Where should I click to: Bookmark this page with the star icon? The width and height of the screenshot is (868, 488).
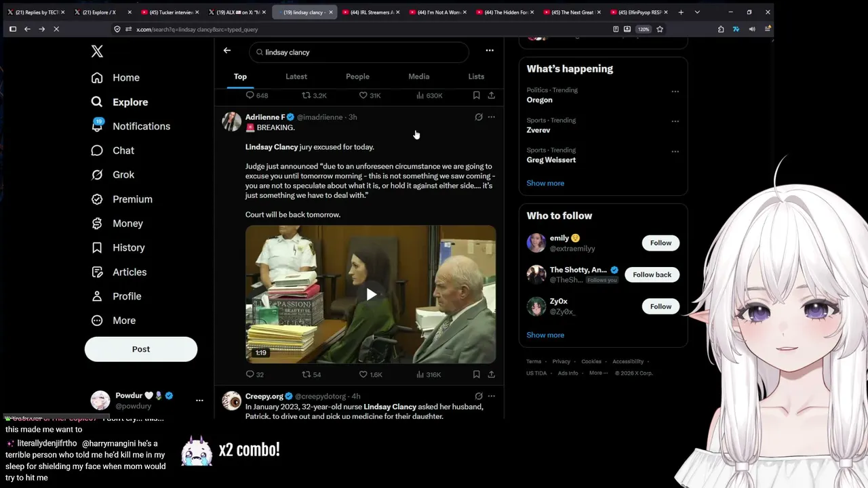tap(660, 29)
